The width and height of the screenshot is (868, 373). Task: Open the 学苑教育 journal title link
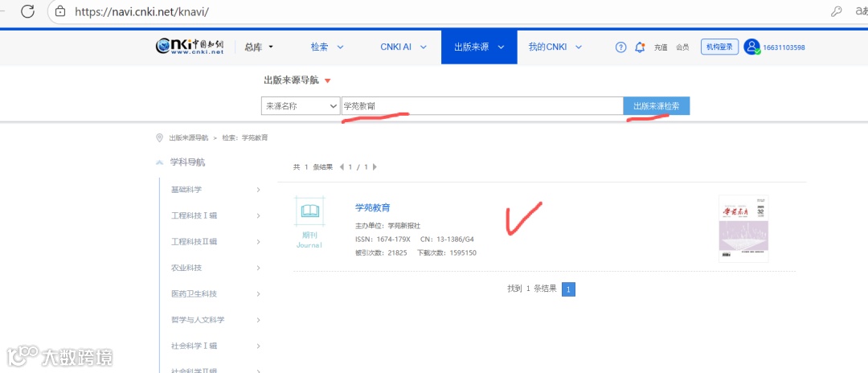373,208
